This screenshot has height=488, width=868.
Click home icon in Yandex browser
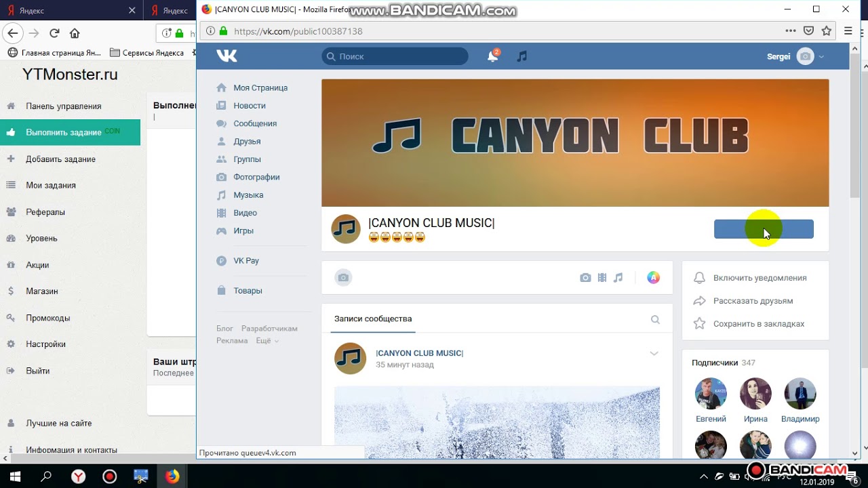75,33
